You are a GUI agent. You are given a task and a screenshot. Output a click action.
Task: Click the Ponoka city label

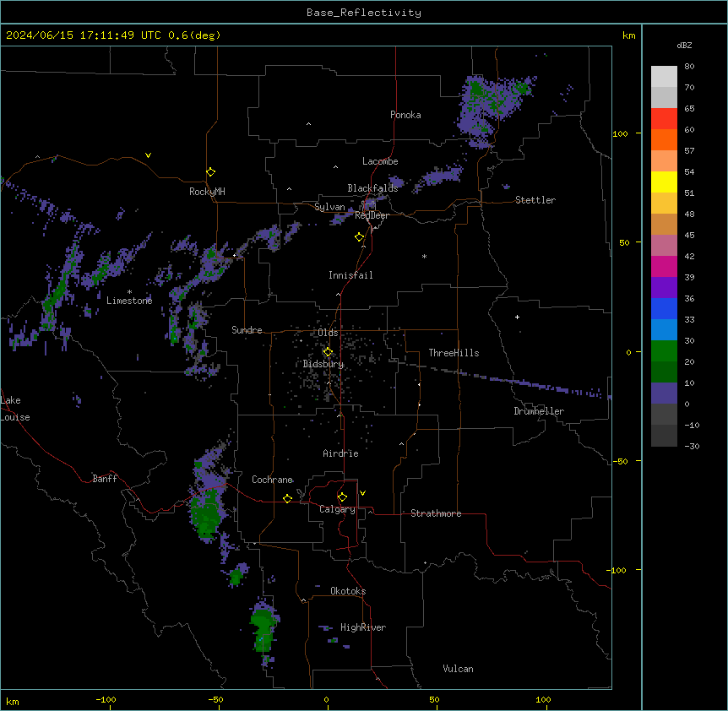[405, 115]
